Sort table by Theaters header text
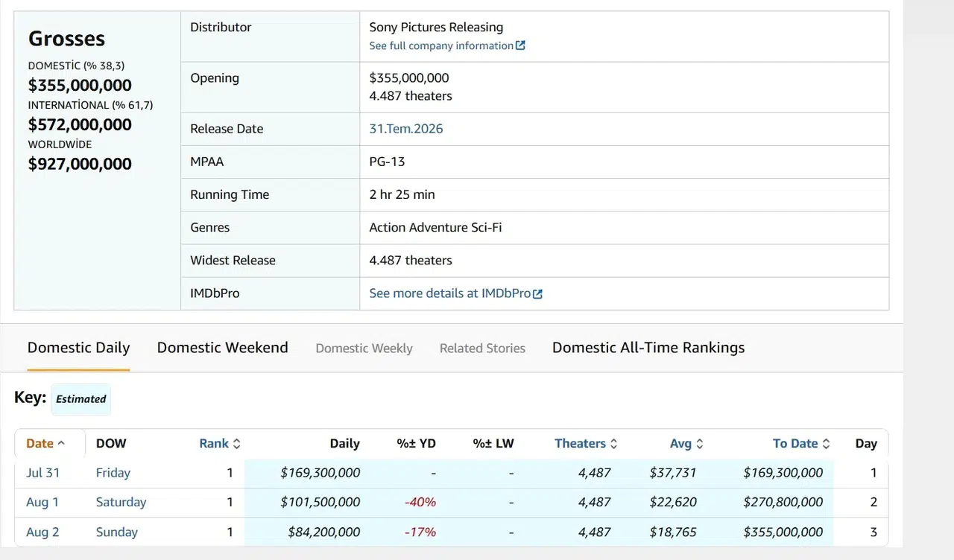 [580, 444]
